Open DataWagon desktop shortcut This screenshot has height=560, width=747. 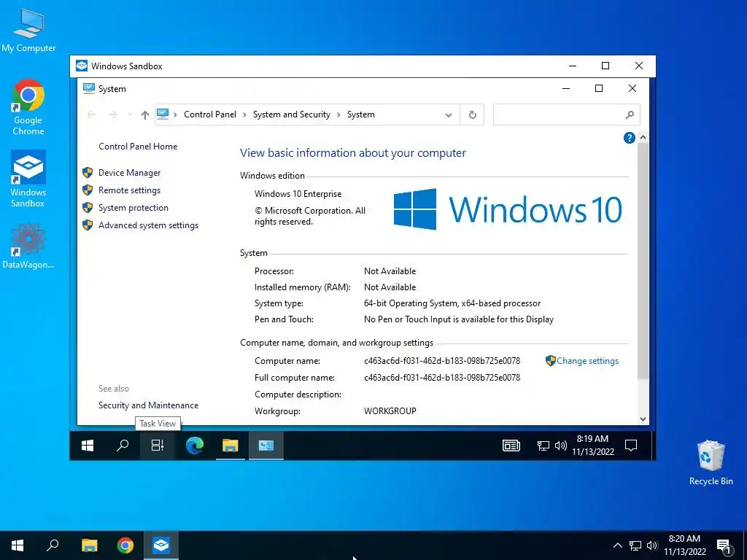pos(28,246)
